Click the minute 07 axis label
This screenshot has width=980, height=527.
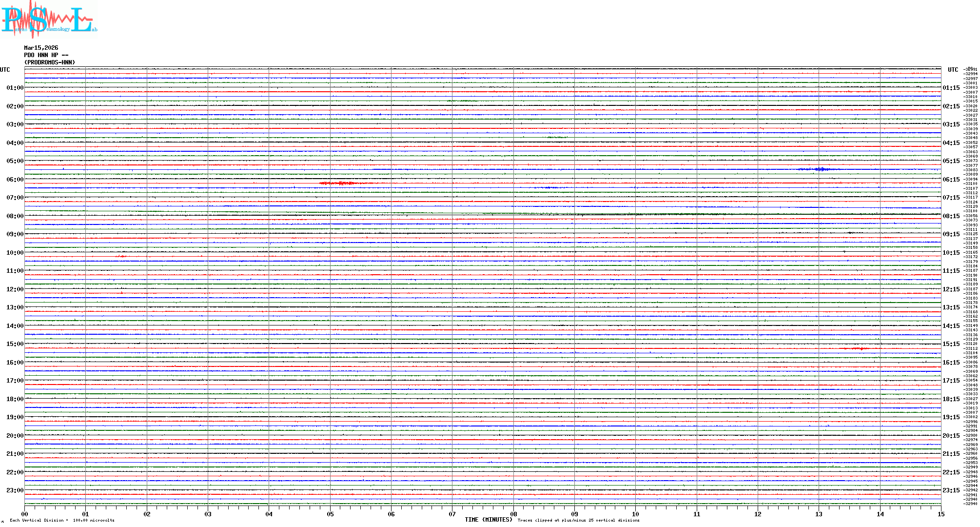click(x=452, y=514)
